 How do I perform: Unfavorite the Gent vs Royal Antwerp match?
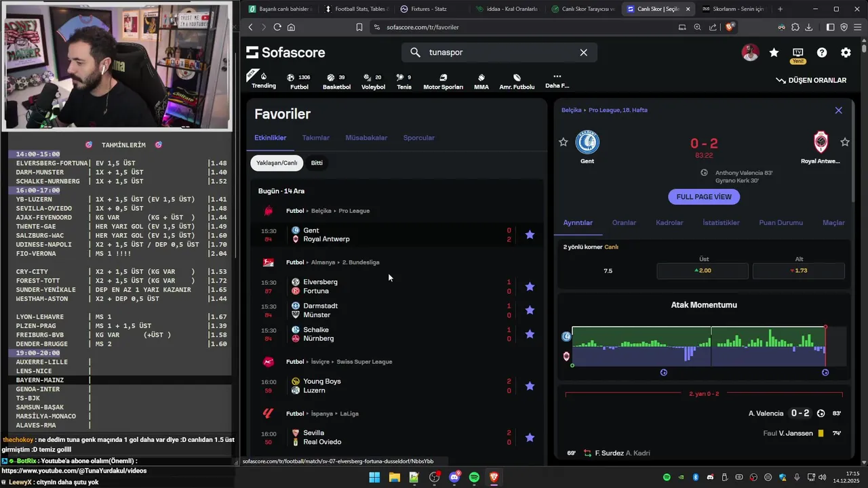point(530,235)
